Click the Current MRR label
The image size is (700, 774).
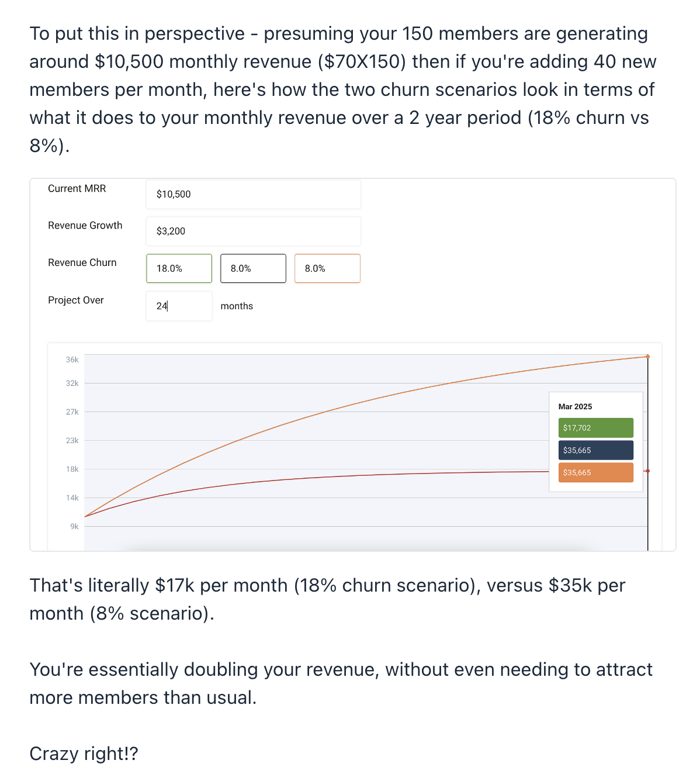pos(77,188)
